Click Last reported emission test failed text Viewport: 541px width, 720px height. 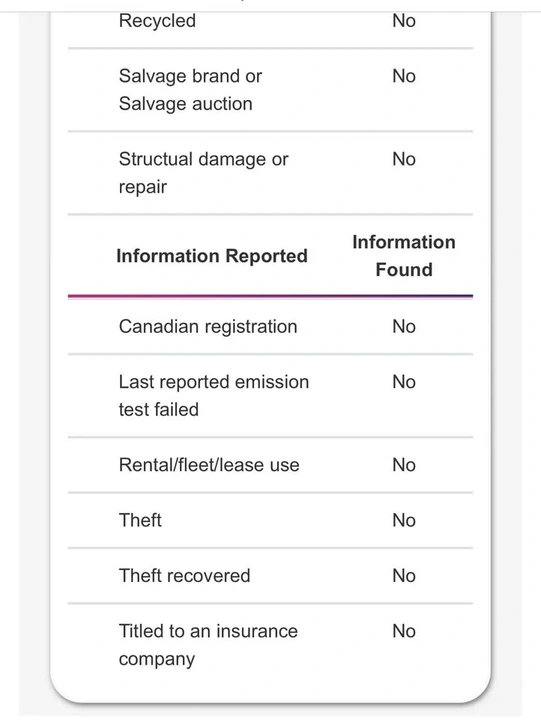point(214,396)
